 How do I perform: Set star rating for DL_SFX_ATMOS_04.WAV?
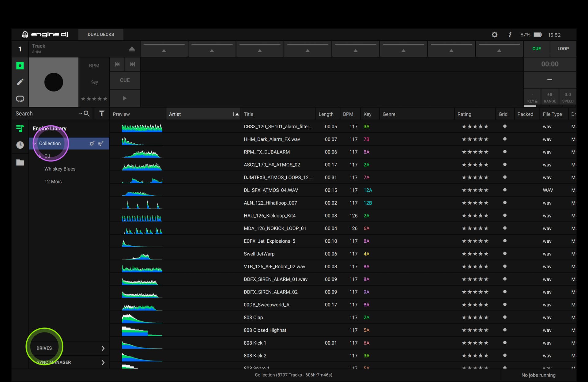(475, 190)
